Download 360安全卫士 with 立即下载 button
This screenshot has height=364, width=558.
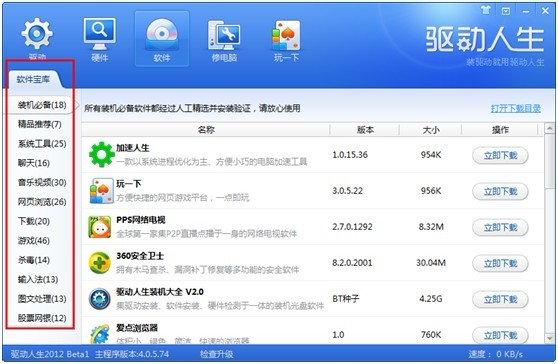[500, 264]
